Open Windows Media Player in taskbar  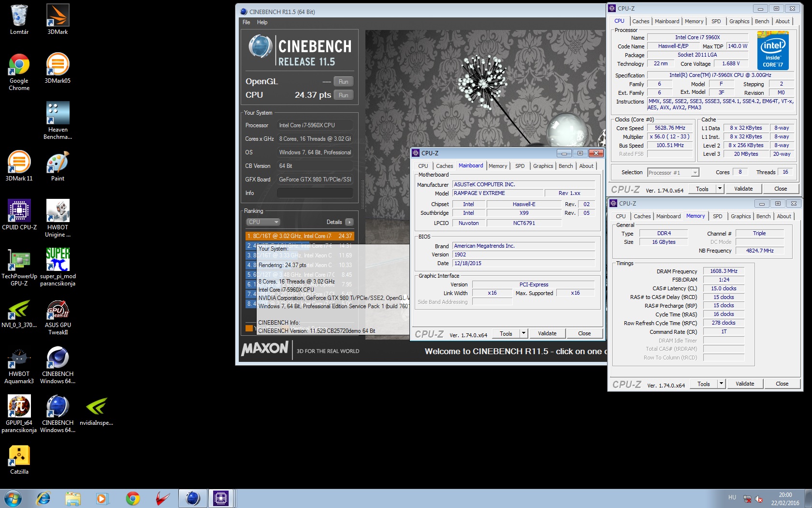click(x=102, y=498)
